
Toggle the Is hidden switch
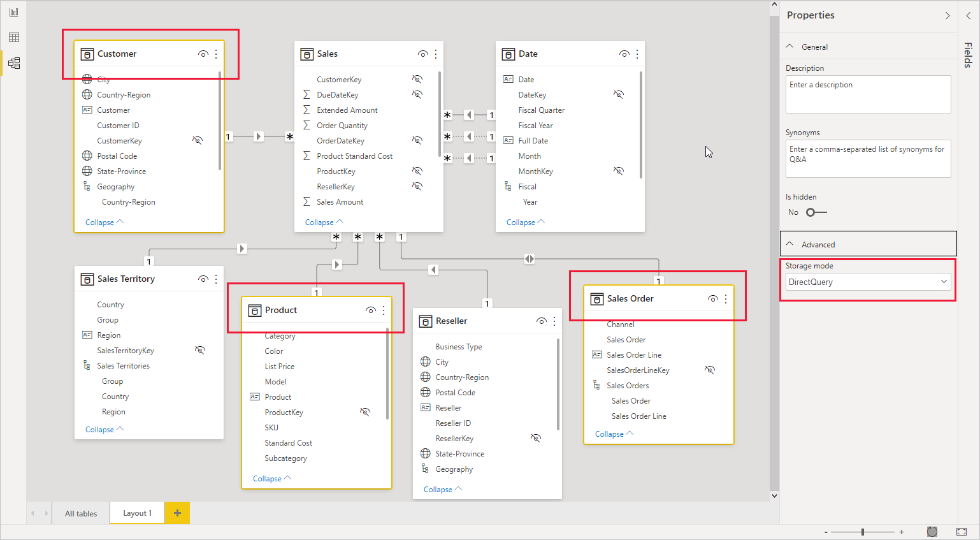click(816, 212)
